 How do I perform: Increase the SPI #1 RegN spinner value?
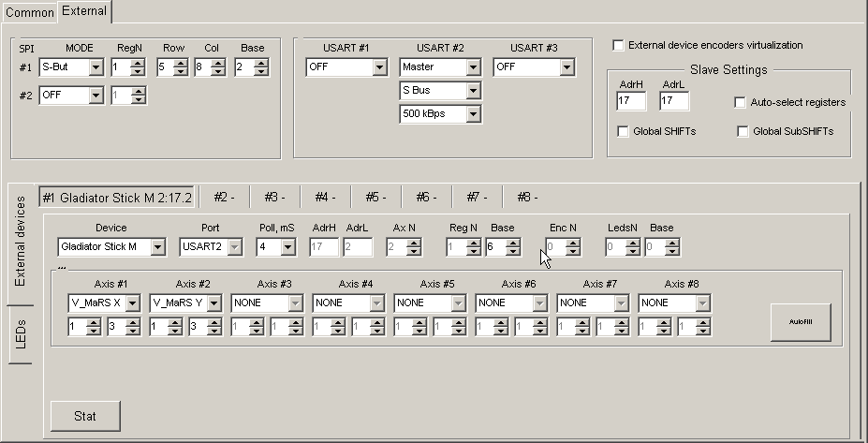[x=139, y=64]
